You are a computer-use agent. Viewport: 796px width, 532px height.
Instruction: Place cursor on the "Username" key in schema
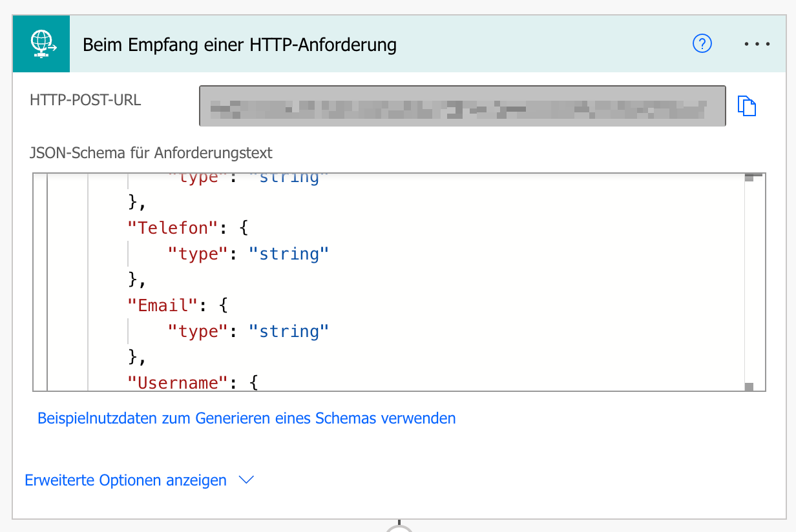(x=173, y=382)
